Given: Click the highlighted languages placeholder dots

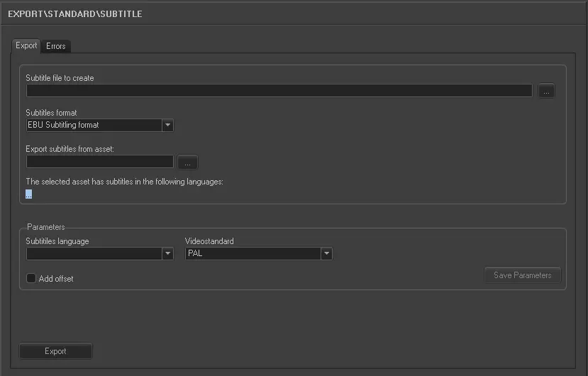Looking at the screenshot, I should pos(29,194).
